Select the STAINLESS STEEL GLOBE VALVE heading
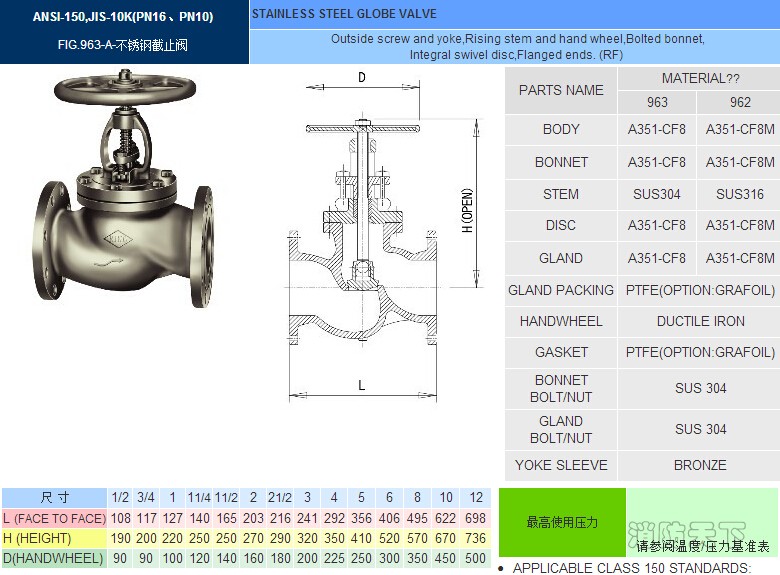The image size is (780, 575). [344, 15]
